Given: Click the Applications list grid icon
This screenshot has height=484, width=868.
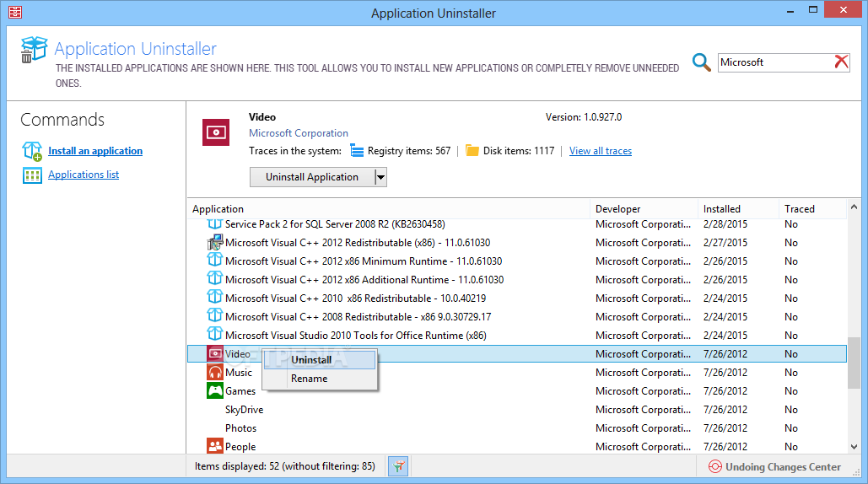Looking at the screenshot, I should pyautogui.click(x=32, y=175).
